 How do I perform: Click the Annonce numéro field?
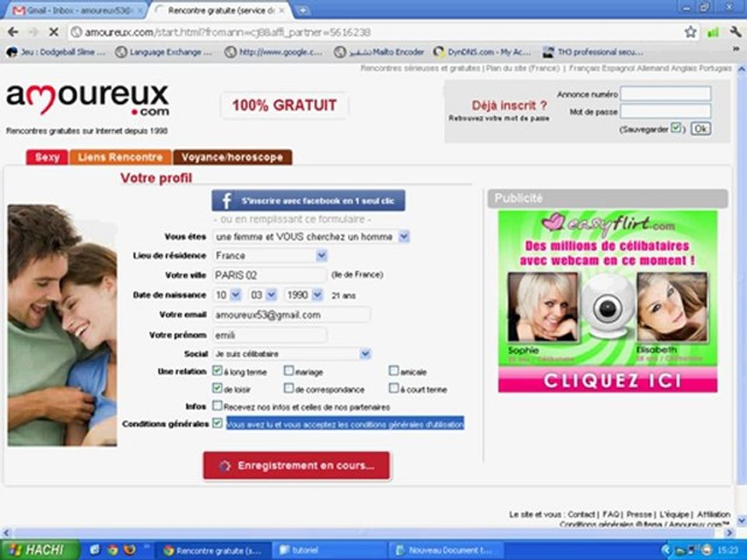point(665,93)
